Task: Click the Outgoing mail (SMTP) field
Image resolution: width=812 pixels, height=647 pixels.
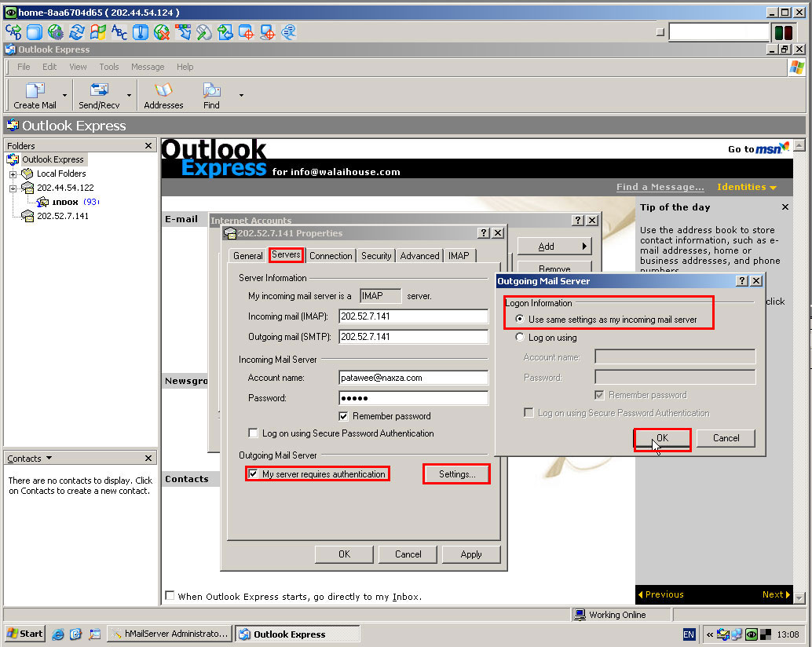Action: [x=413, y=336]
